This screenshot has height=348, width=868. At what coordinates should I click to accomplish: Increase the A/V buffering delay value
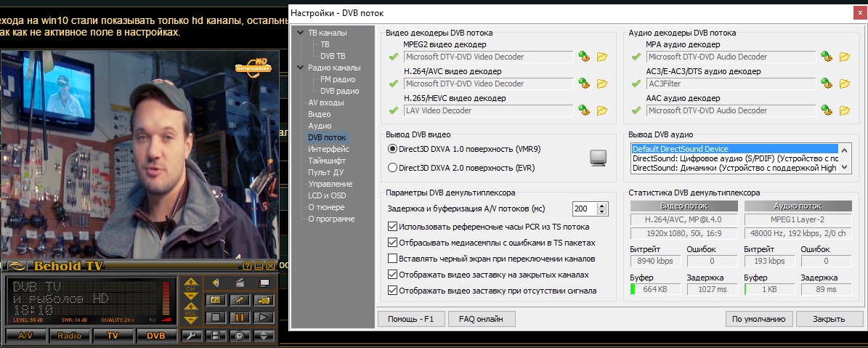(x=601, y=205)
